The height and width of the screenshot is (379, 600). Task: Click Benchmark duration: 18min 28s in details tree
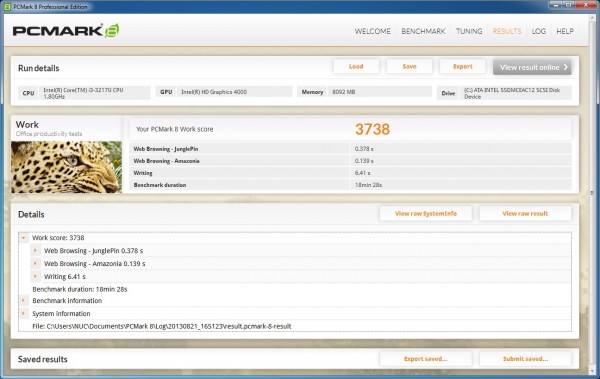click(x=80, y=289)
